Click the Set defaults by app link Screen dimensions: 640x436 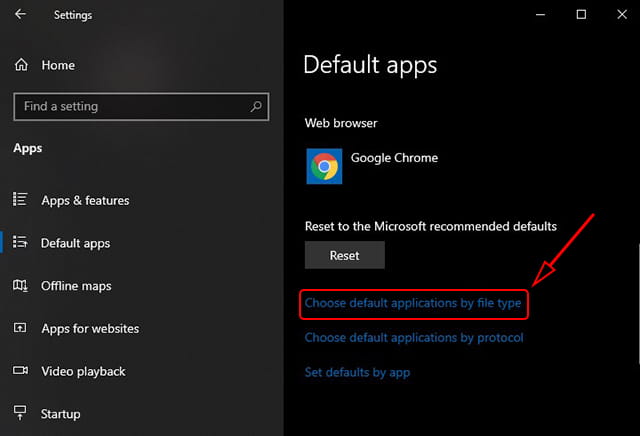357,372
